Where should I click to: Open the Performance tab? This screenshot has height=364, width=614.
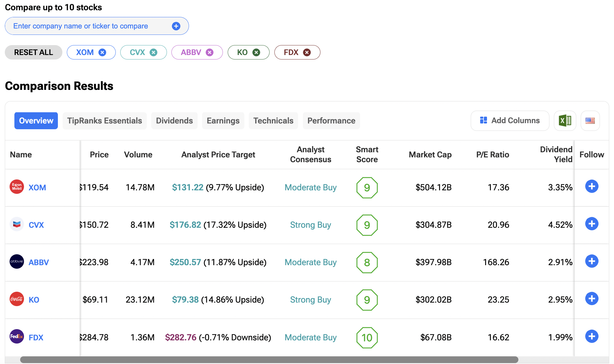point(331,121)
